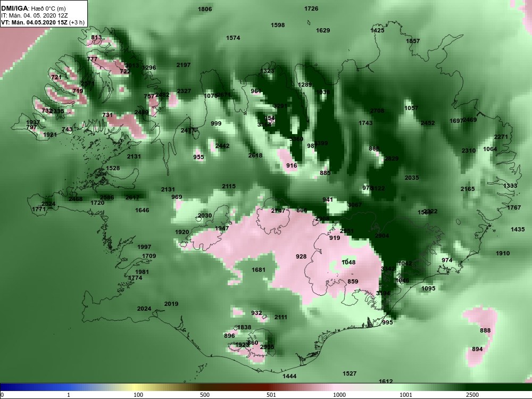532x399 pixels.
Task: Click the 2019 map value
Action: point(171,304)
